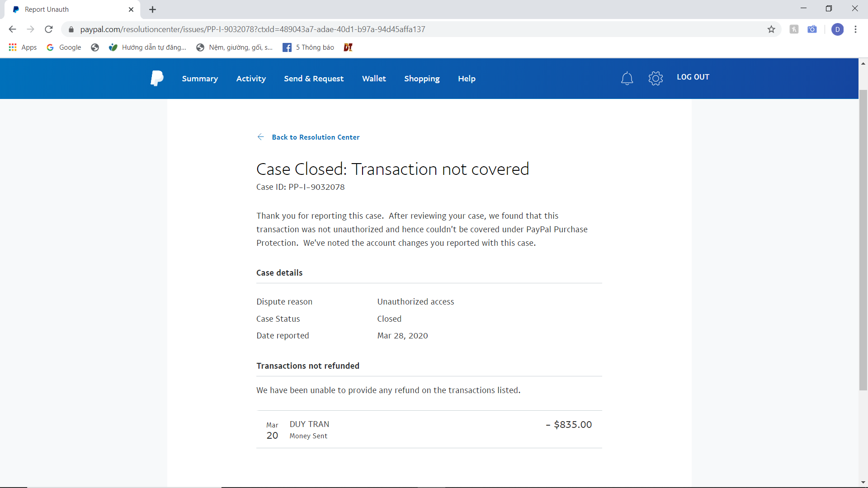Click the LOG OUT button
Image resolution: width=868 pixels, height=488 pixels.
click(x=693, y=77)
